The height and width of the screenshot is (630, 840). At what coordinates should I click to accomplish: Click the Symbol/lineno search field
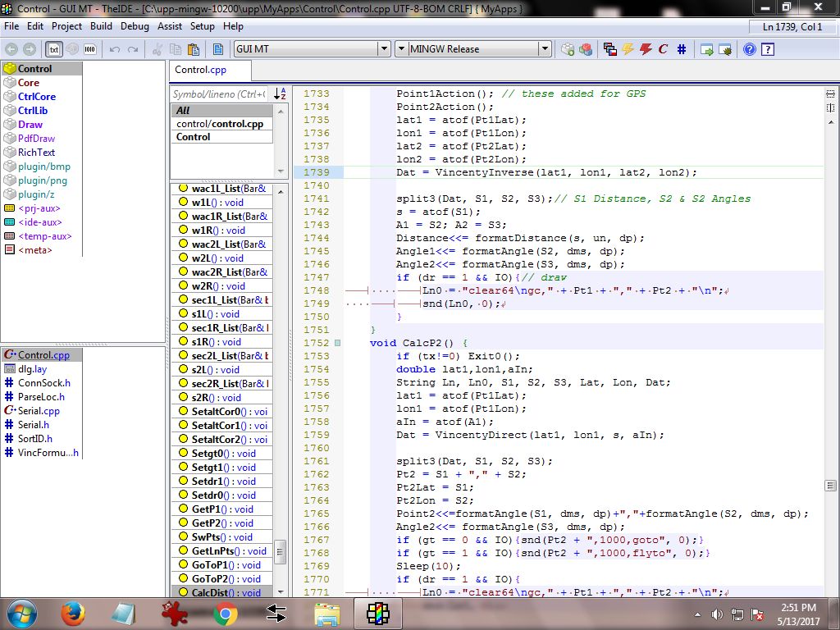[x=219, y=94]
